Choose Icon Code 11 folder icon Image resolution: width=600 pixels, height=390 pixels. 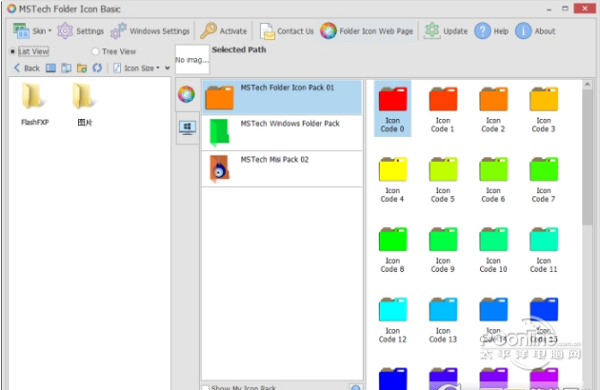(x=544, y=250)
